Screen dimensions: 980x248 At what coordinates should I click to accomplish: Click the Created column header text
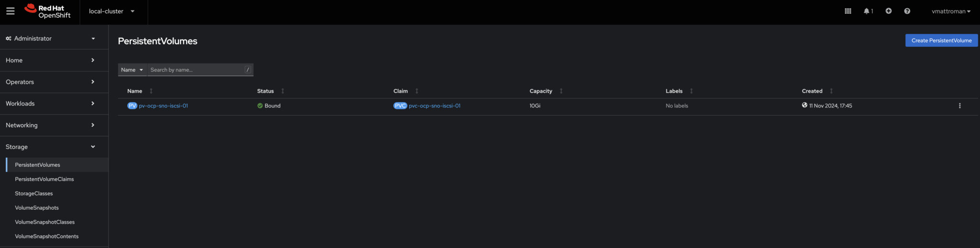pos(812,91)
